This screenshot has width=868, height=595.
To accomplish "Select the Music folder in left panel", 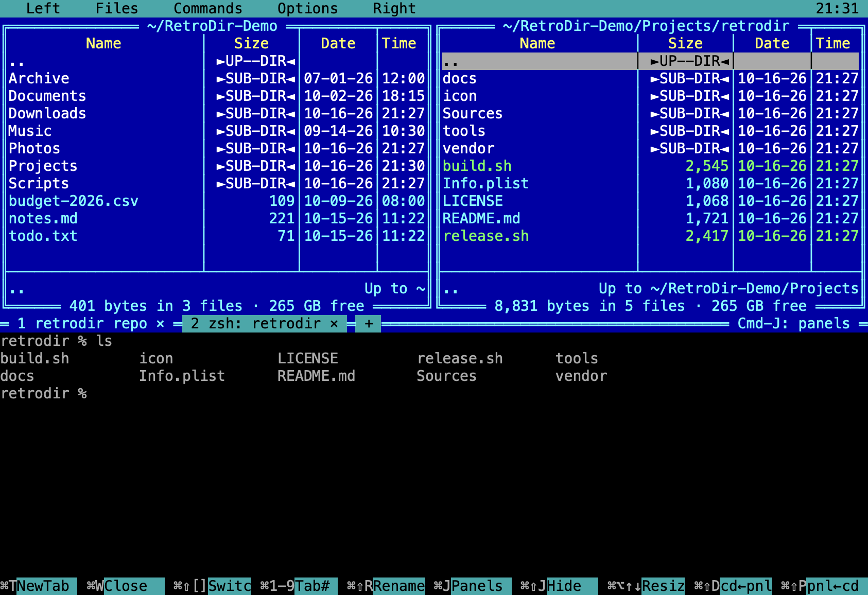I will pos(217,131).
